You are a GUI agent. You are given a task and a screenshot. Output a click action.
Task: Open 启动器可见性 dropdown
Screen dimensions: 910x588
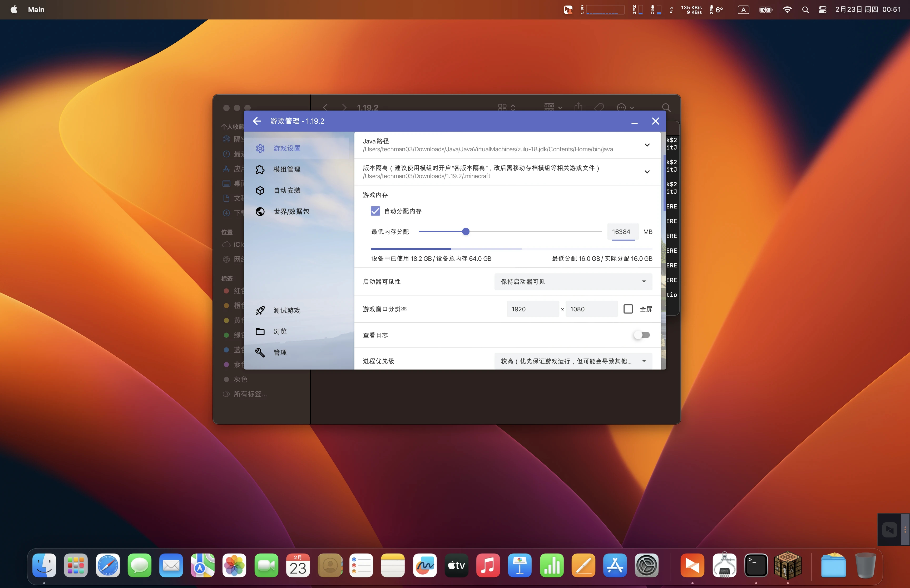573,281
